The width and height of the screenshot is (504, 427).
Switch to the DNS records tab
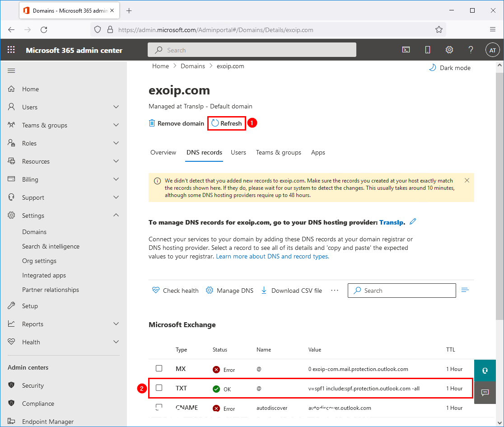[x=205, y=152]
